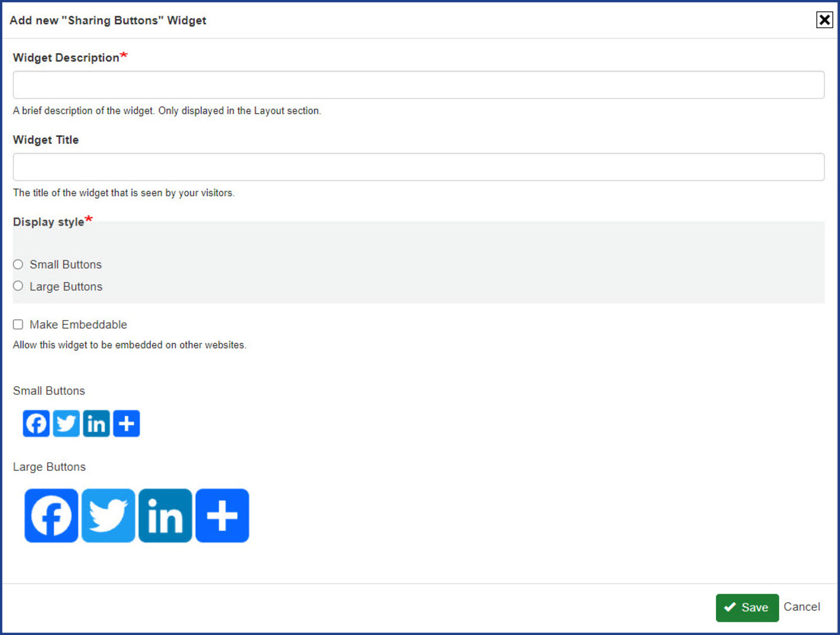Select the Small Buttons radio option

click(x=18, y=264)
